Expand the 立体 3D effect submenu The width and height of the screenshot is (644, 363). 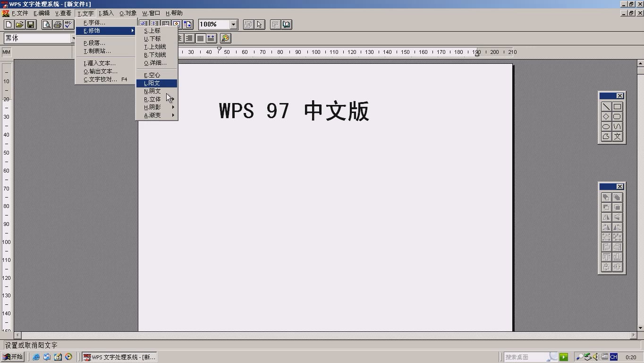pyautogui.click(x=157, y=99)
